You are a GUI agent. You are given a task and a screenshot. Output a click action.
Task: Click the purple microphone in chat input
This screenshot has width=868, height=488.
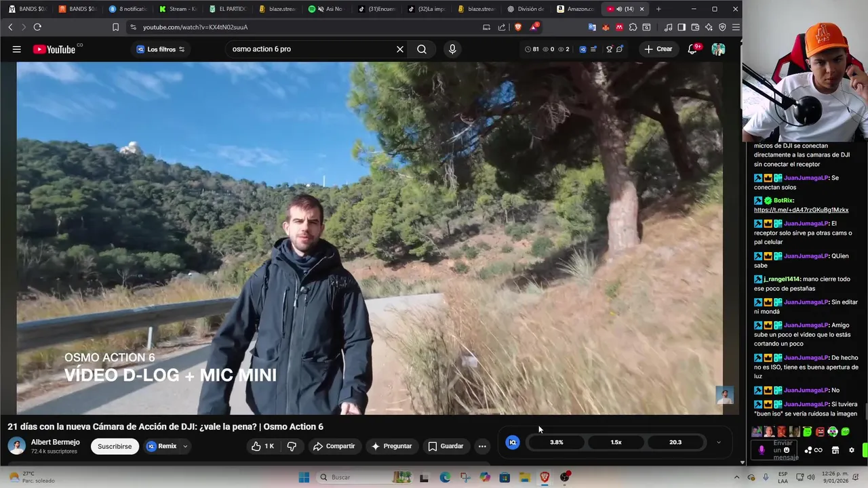(762, 450)
